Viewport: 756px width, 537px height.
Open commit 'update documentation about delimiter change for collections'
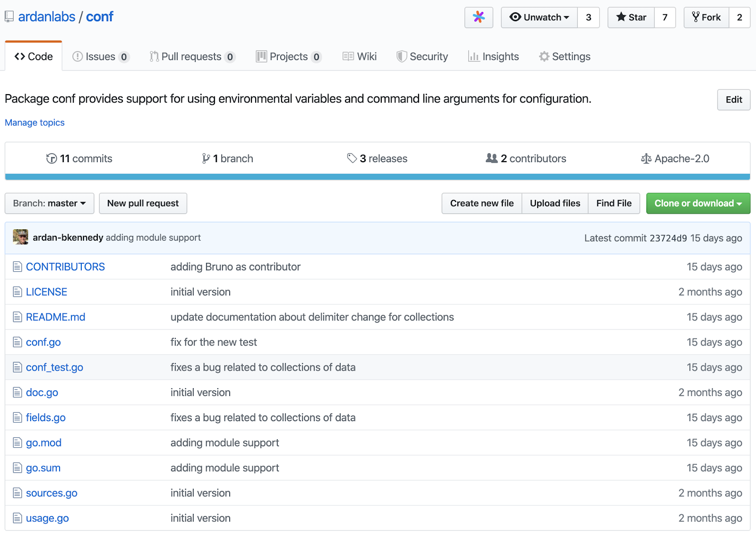(312, 317)
